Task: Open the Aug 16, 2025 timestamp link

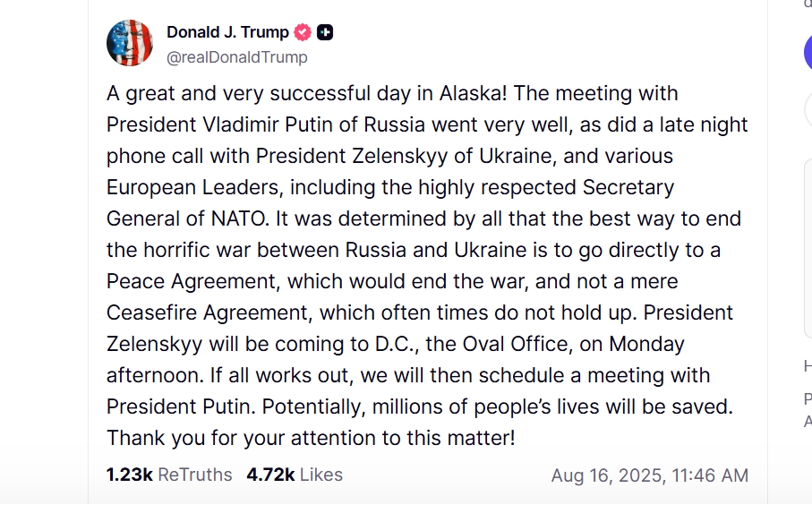Action: click(x=649, y=475)
